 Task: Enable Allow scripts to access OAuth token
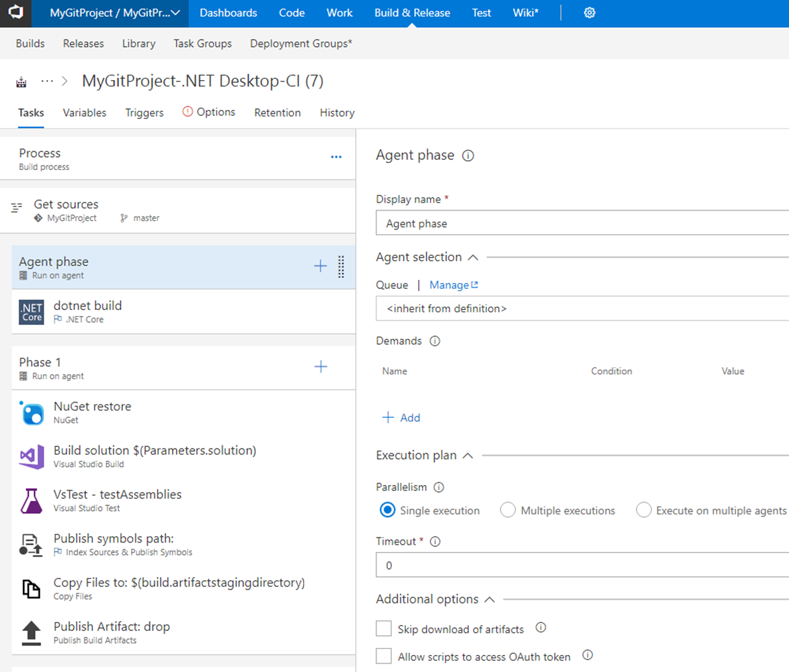[384, 656]
